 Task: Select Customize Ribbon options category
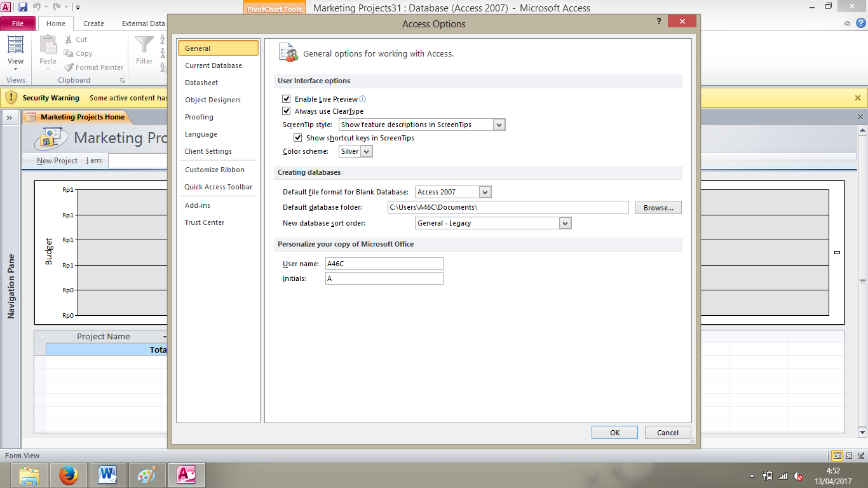(215, 170)
